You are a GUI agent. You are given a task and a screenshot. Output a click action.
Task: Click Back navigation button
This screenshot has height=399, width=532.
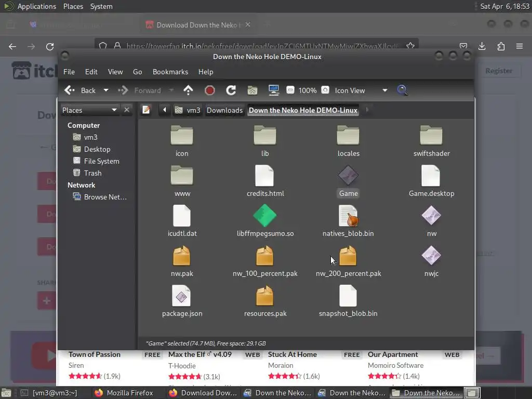tap(80, 90)
